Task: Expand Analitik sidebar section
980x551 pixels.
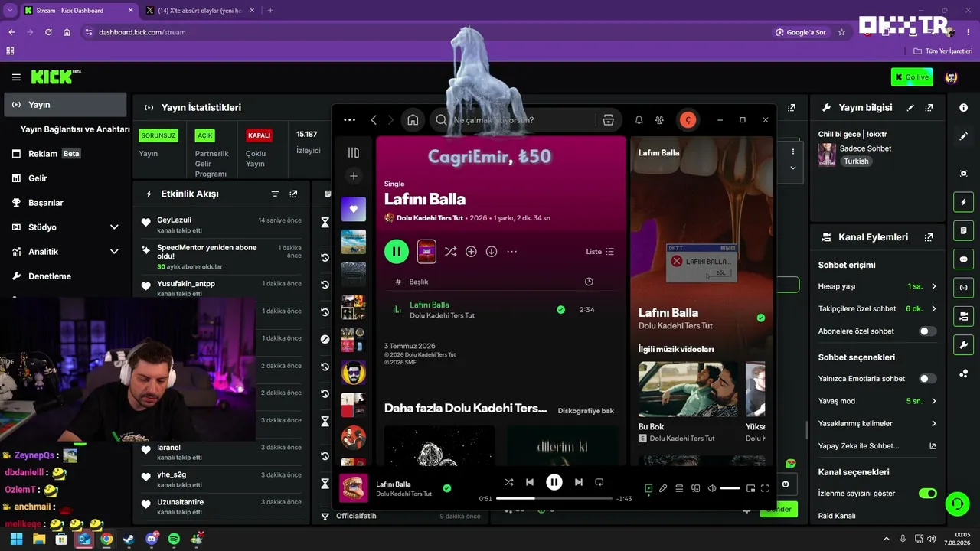Action: (65, 252)
